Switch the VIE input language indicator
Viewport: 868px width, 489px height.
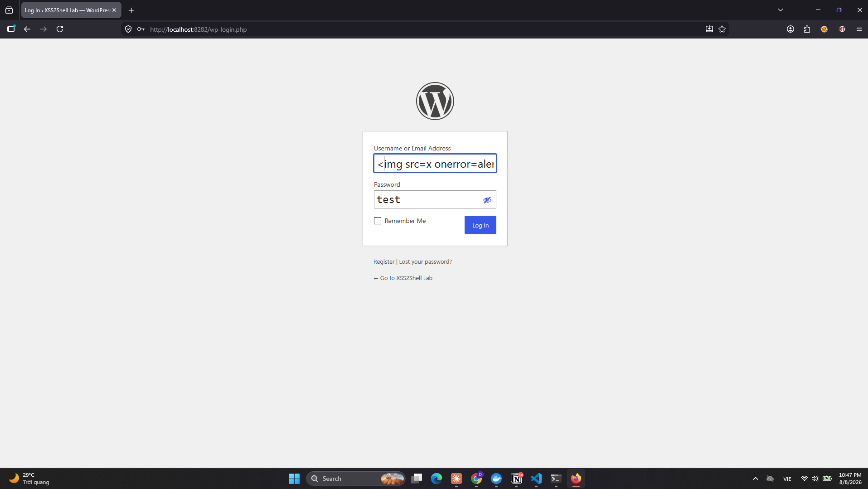click(x=787, y=479)
